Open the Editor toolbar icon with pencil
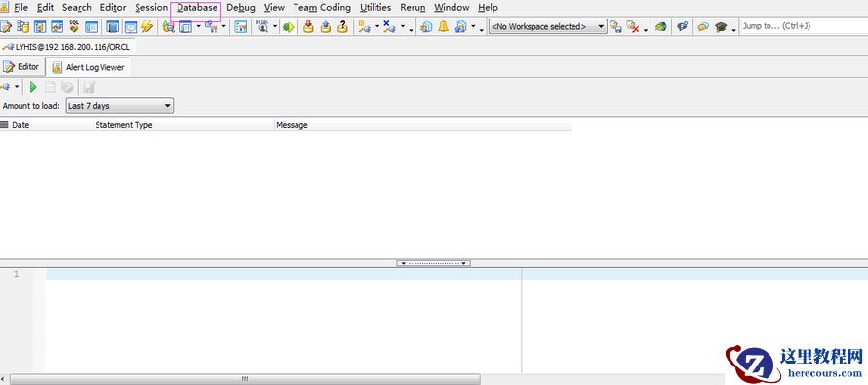868x385 pixels. 6,26
